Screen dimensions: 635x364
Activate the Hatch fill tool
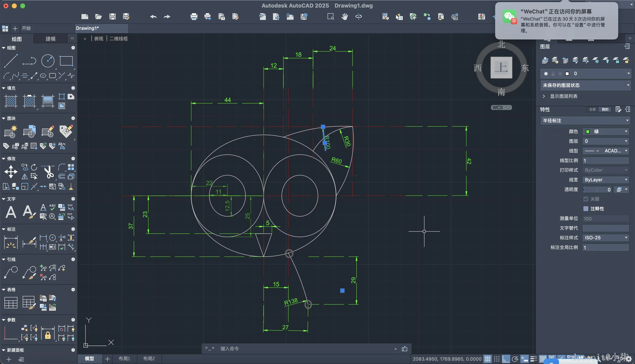click(11, 101)
